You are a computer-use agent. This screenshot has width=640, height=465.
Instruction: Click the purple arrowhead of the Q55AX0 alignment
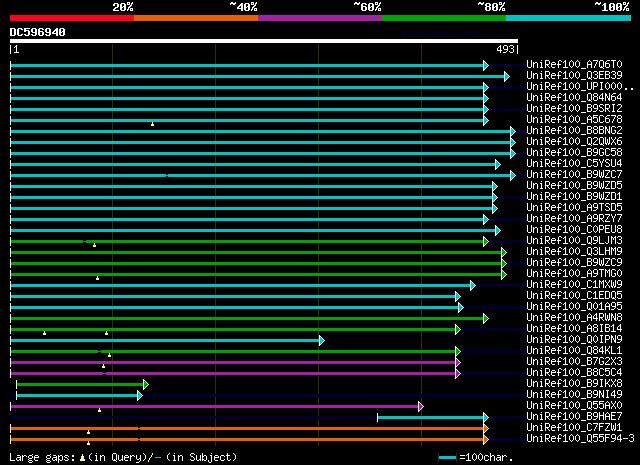coord(421,407)
